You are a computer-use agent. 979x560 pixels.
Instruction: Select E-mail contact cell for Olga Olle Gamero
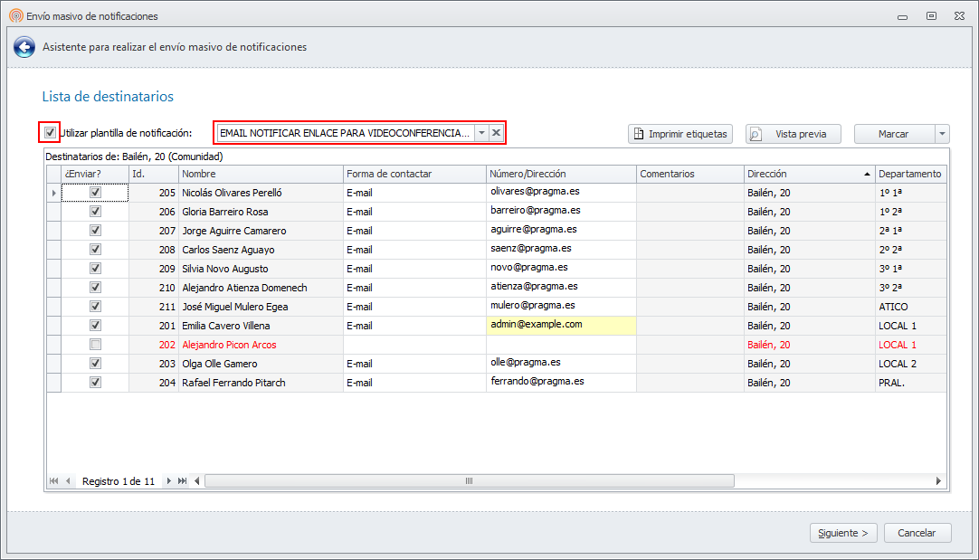[414, 364]
